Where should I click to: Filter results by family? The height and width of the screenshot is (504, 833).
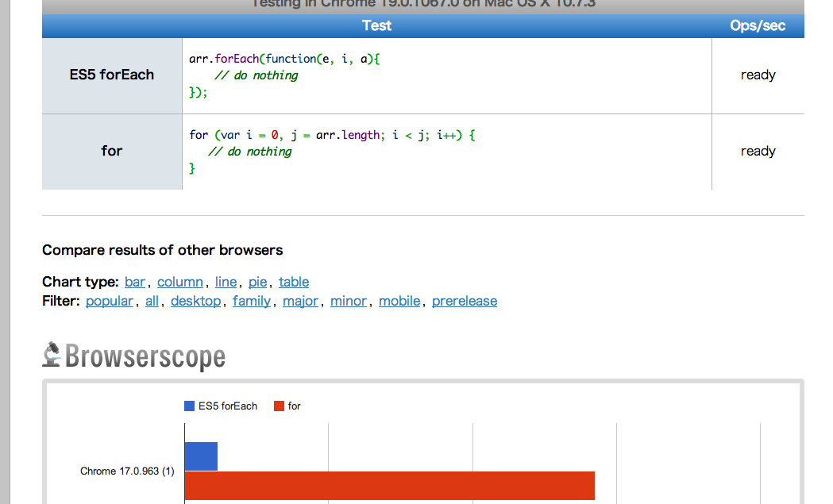pyautogui.click(x=252, y=301)
